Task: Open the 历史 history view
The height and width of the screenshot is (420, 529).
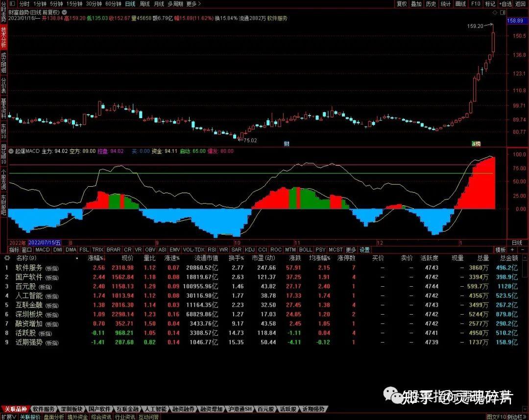Action: [431, 3]
